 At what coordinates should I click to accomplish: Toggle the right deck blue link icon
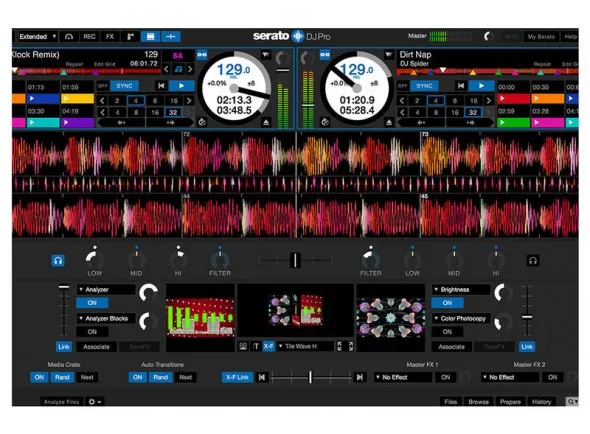(x=325, y=55)
